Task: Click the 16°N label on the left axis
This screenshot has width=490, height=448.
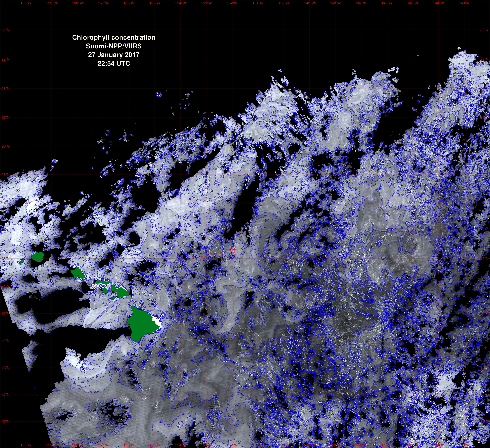Action: 6,421
